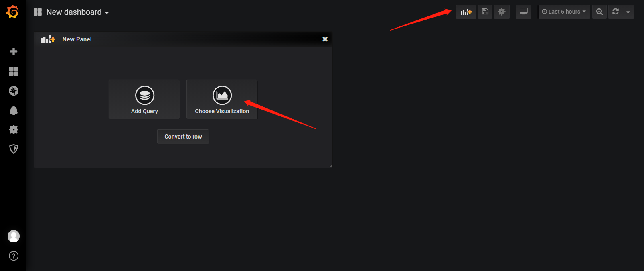Open dashboard settings gear in top toolbar
Image resolution: width=644 pixels, height=271 pixels.
coord(502,12)
